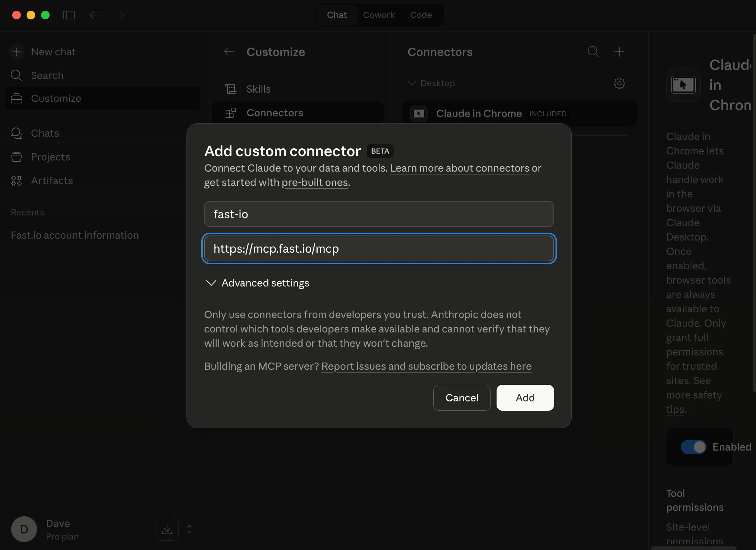Click the Connectors icon under Customize
The width and height of the screenshot is (756, 550).
point(231,113)
